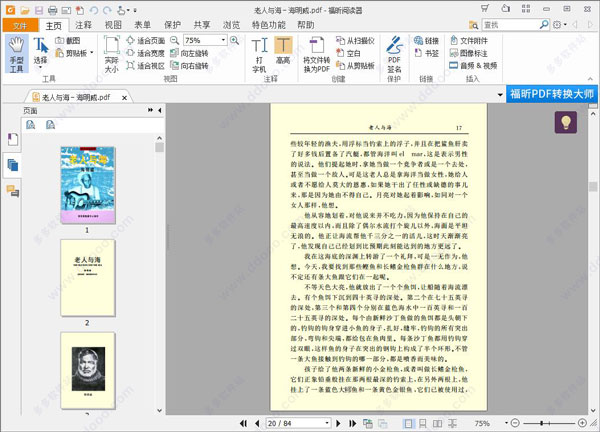This screenshot has width=600, height=432.
Task: Set view to Actual Size (实际大小)
Action: click(x=112, y=54)
